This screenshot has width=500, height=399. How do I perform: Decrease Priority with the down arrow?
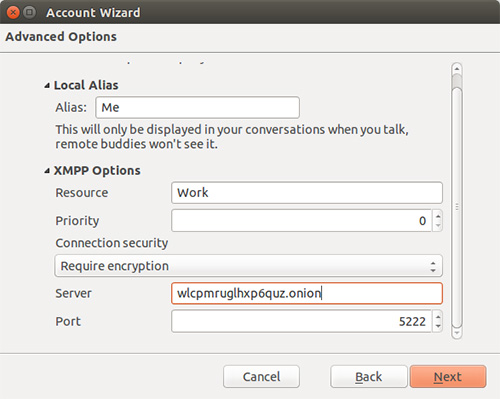438,226
